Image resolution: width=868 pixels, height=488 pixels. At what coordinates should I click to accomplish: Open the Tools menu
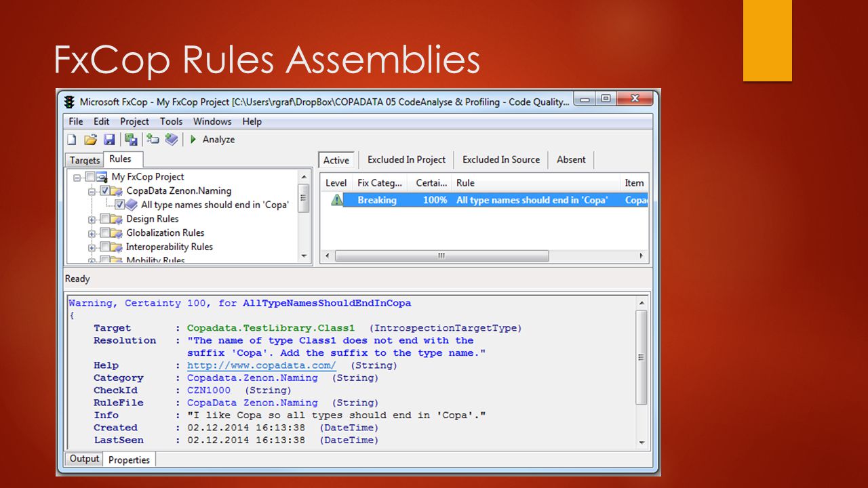(172, 121)
